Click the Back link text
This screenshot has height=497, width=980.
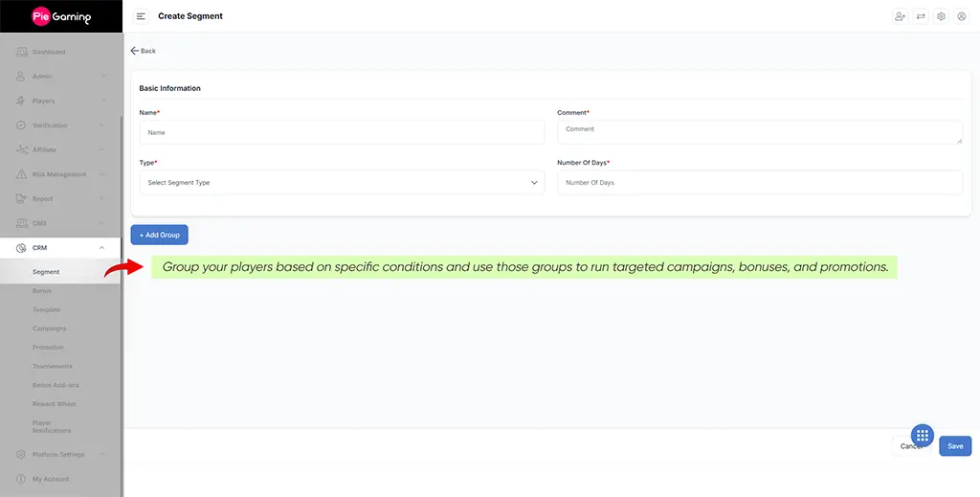tap(148, 51)
